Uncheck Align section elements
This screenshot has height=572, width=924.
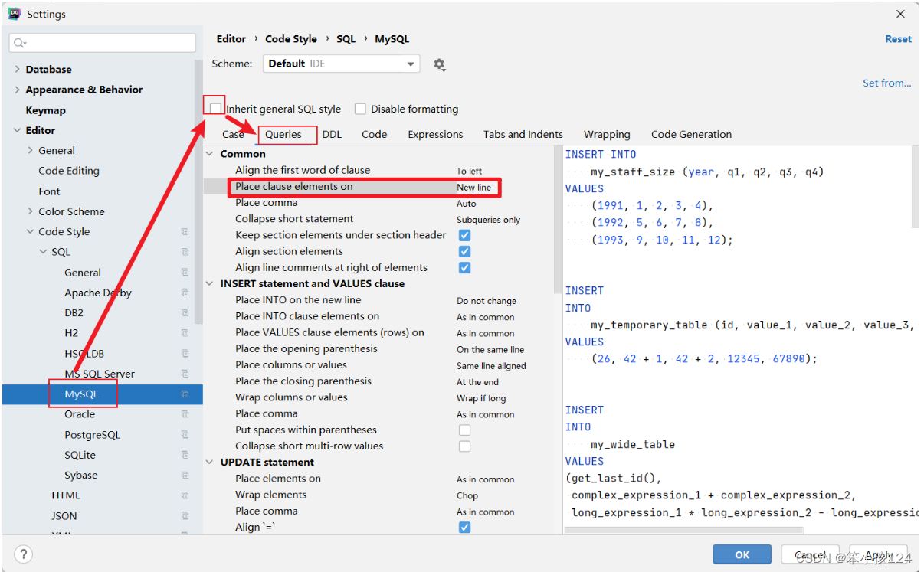[x=464, y=251]
